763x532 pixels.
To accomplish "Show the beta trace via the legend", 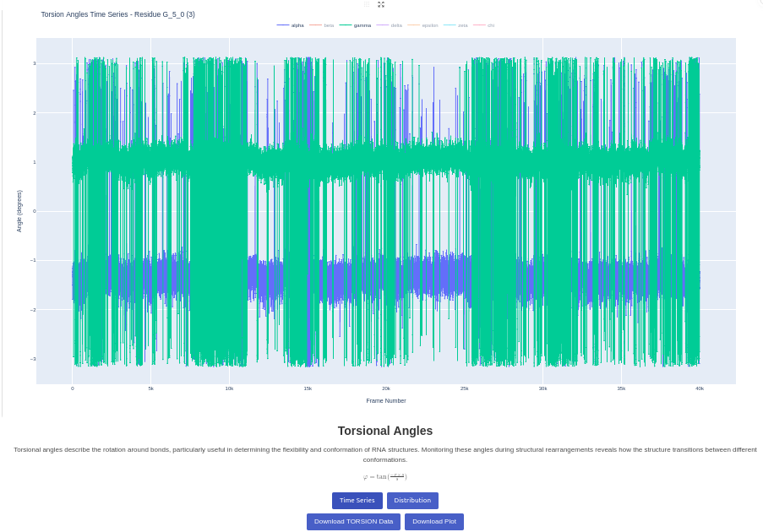I will pyautogui.click(x=329, y=25).
